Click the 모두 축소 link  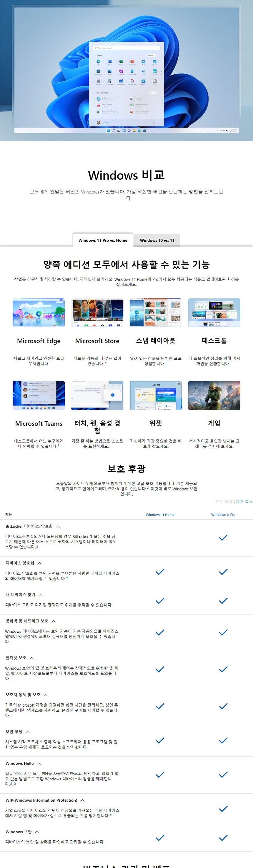pos(244,501)
